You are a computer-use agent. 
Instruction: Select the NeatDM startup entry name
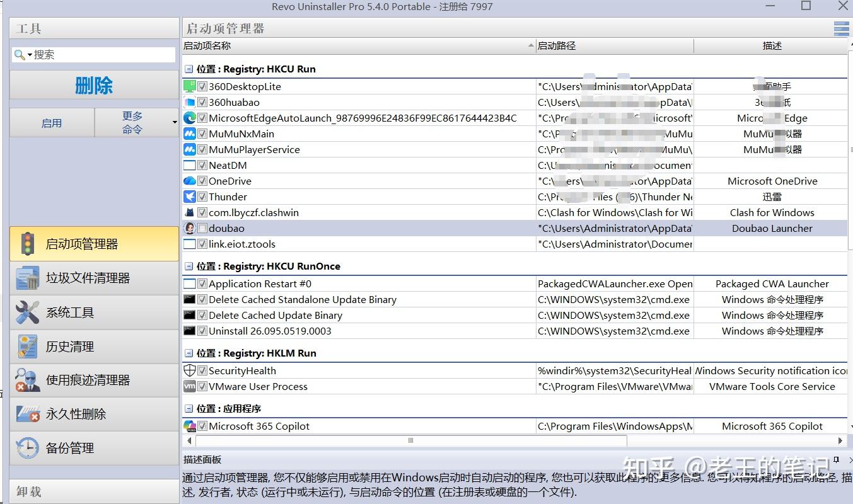228,165
